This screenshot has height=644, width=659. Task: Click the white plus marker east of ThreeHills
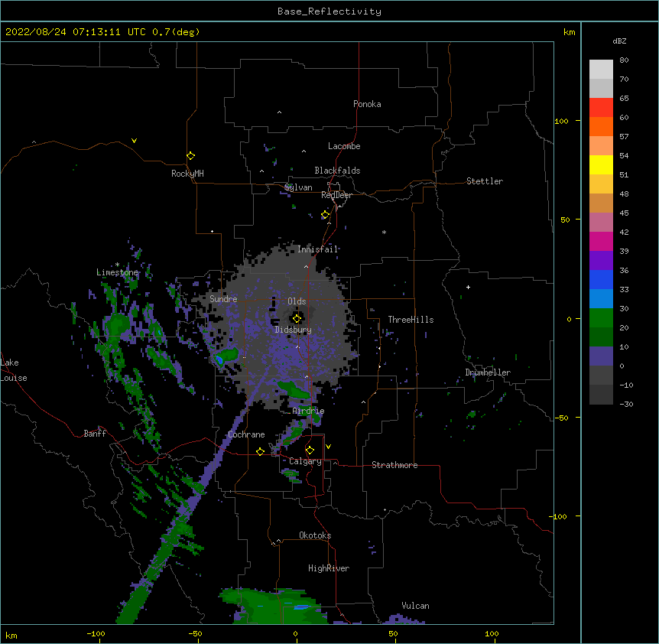[x=468, y=287]
